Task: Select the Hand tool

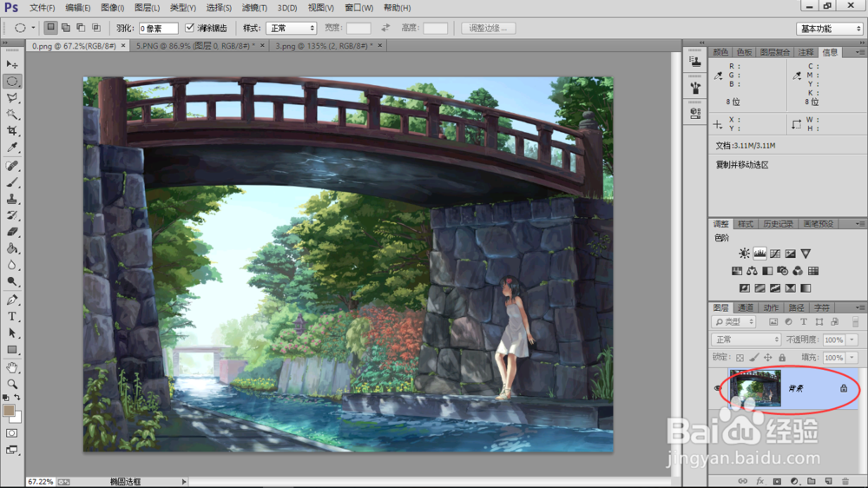Action: point(12,368)
